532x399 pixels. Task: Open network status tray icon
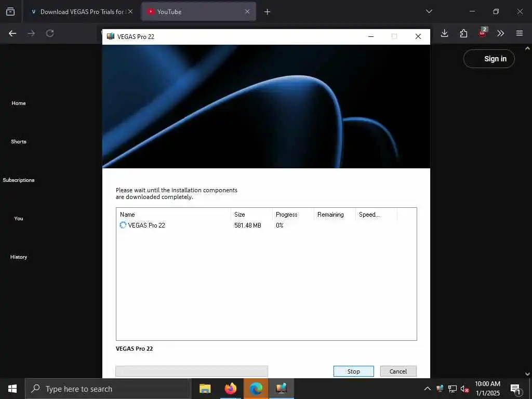pos(453,389)
